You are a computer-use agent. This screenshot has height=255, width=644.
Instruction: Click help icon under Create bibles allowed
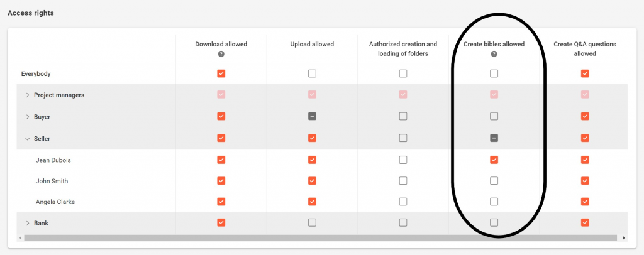pos(494,55)
